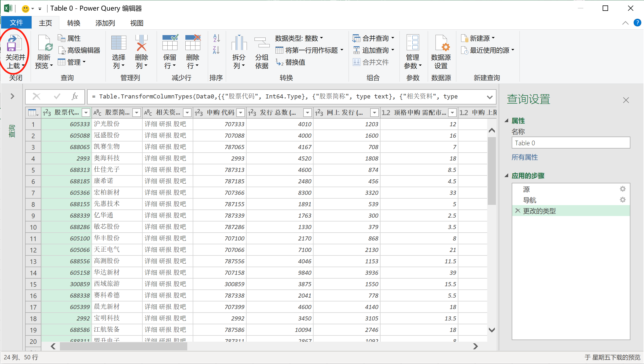The image size is (644, 364).
Task: Open the 数据类型: 整数 dropdown
Action: [x=299, y=38]
